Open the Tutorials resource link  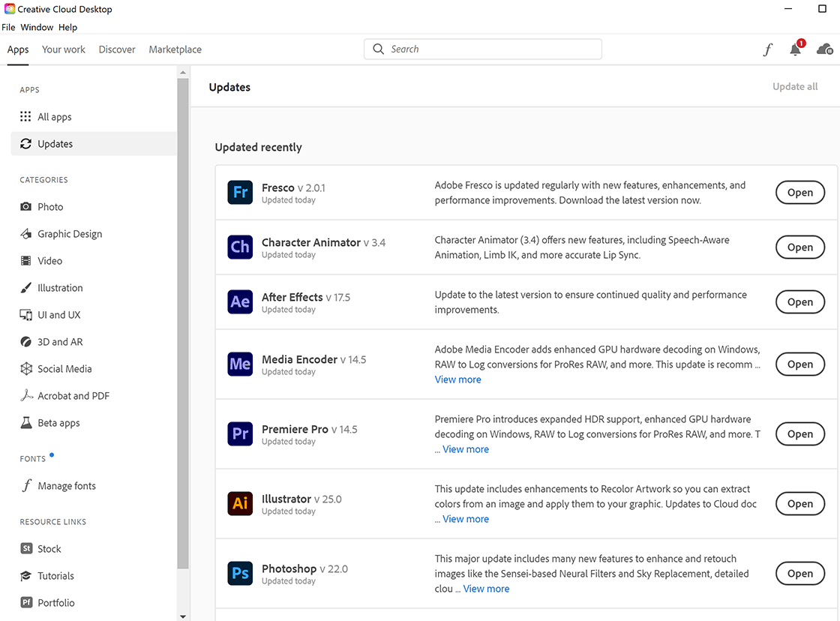pos(93,576)
